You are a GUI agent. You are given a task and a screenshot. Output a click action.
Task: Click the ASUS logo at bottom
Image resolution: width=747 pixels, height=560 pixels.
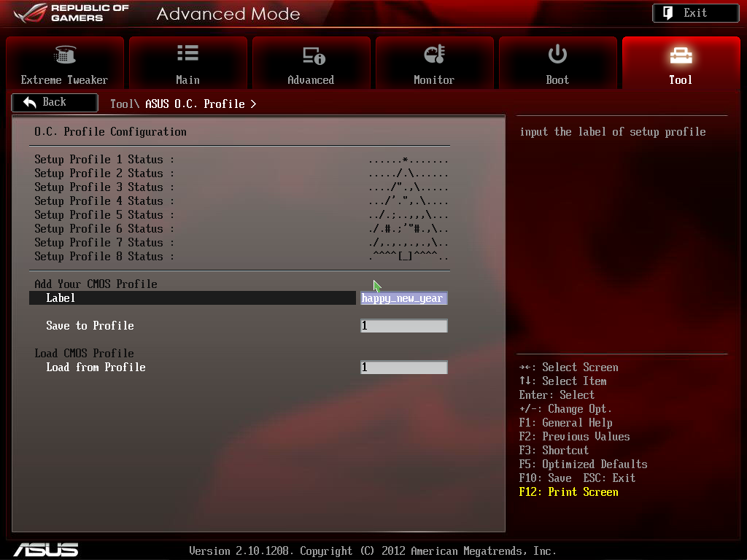[46, 550]
